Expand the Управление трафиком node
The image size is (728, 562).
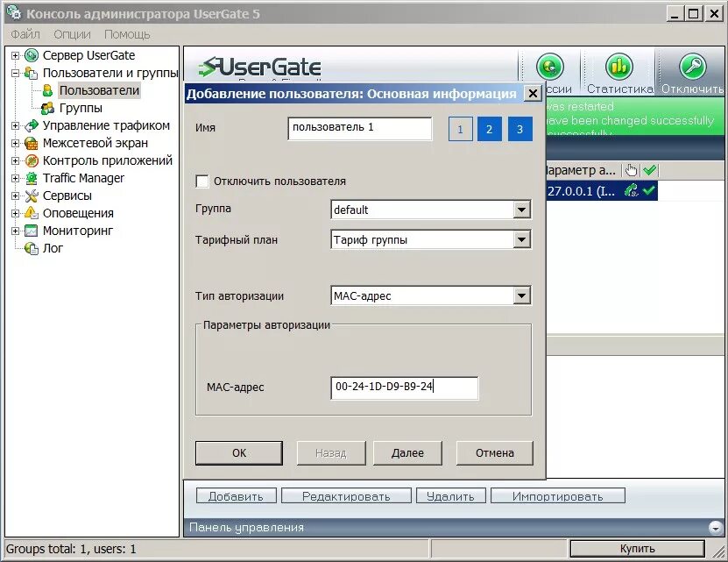(x=15, y=125)
